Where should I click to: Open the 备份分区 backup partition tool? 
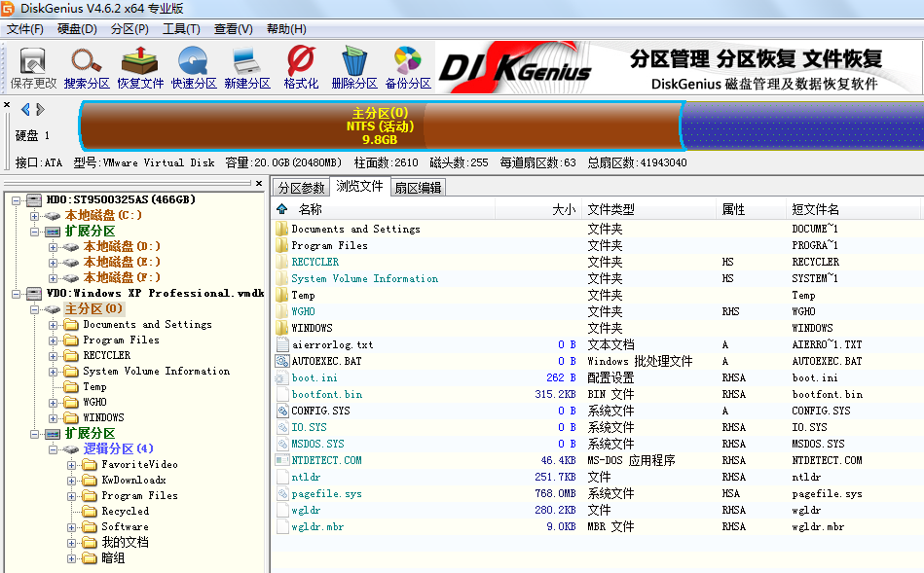408,68
